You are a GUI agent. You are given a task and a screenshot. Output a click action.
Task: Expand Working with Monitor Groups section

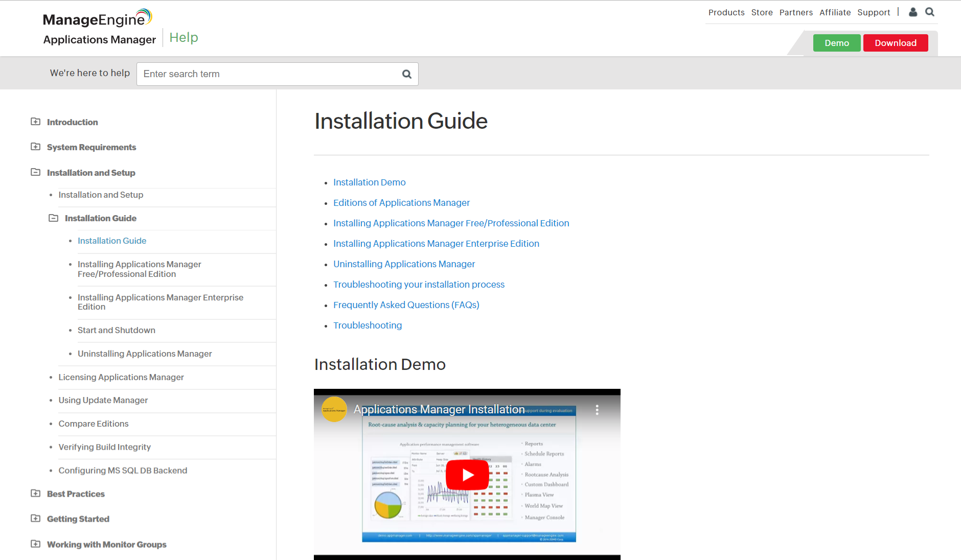tap(35, 544)
